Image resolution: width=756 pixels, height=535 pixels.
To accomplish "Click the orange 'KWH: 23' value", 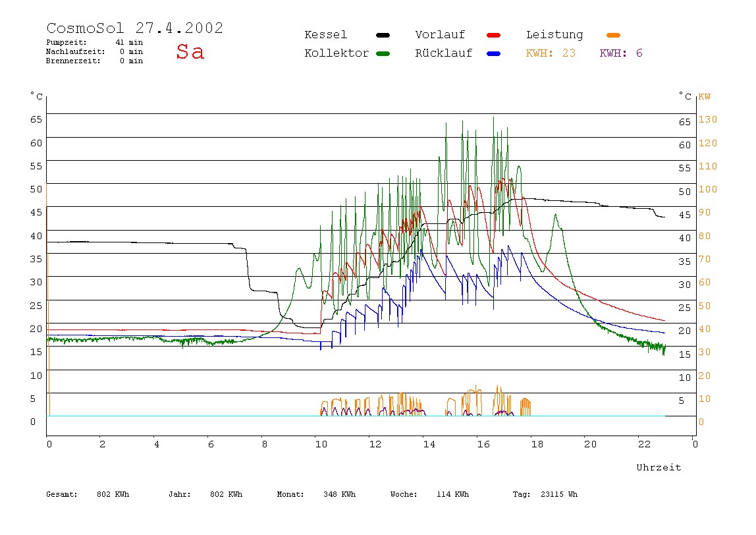I will point(551,53).
